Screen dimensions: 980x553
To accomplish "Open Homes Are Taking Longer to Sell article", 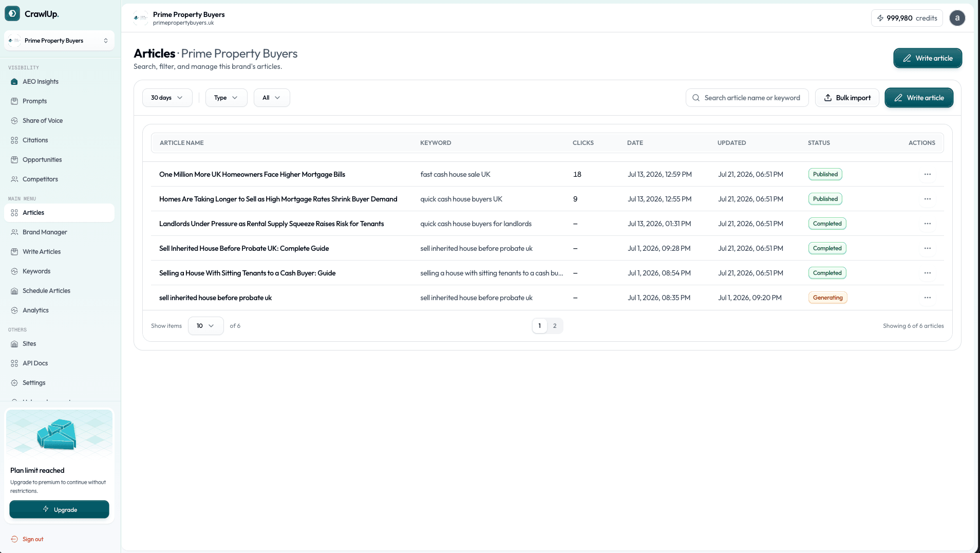I will click(278, 199).
